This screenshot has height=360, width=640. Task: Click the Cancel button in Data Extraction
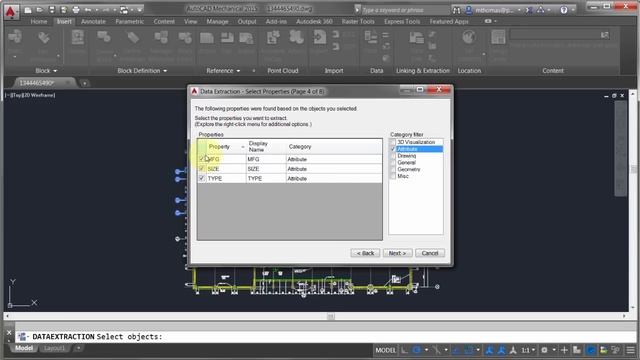pos(430,253)
